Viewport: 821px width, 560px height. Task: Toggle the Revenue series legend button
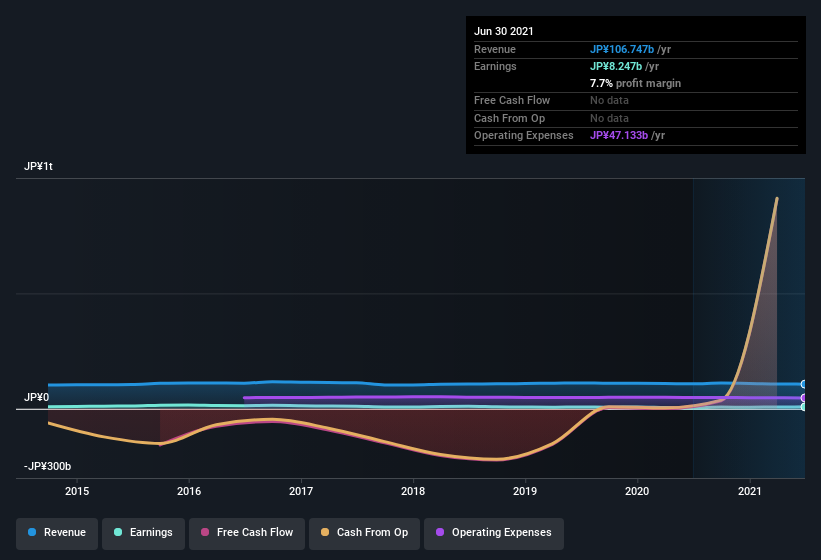tap(57, 533)
